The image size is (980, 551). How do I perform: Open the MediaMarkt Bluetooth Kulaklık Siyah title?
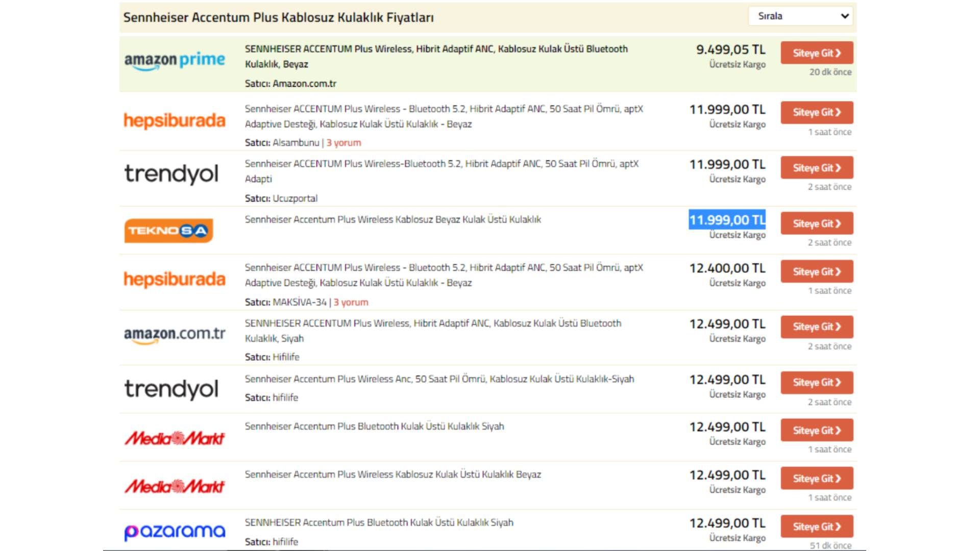pyautogui.click(x=374, y=426)
